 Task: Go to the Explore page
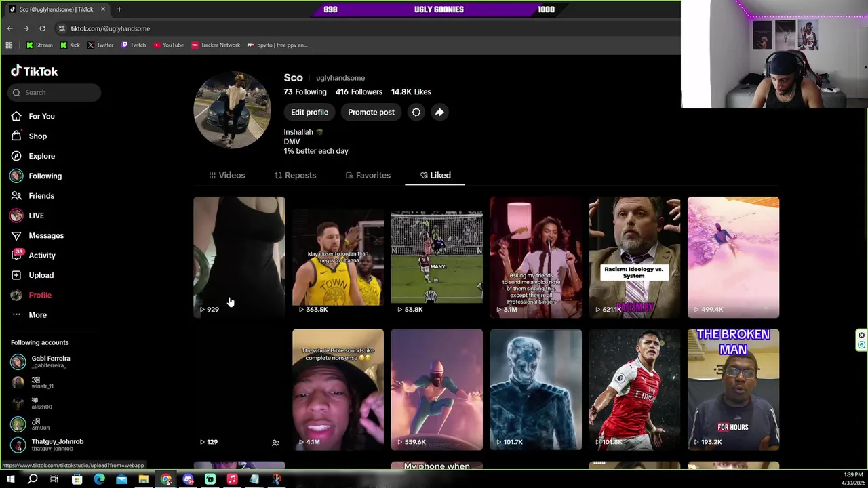[33, 156]
